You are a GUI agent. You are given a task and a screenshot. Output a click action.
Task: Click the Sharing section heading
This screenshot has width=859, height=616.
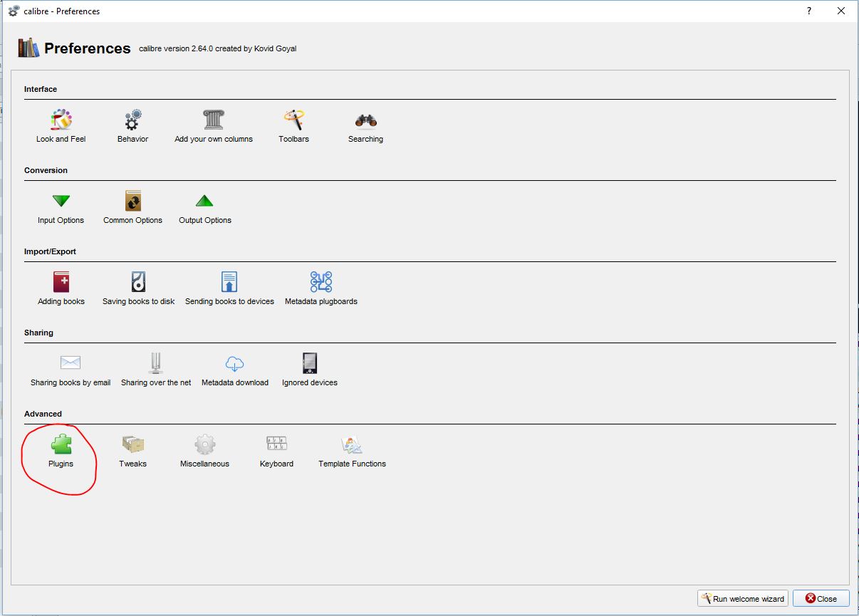coord(38,333)
